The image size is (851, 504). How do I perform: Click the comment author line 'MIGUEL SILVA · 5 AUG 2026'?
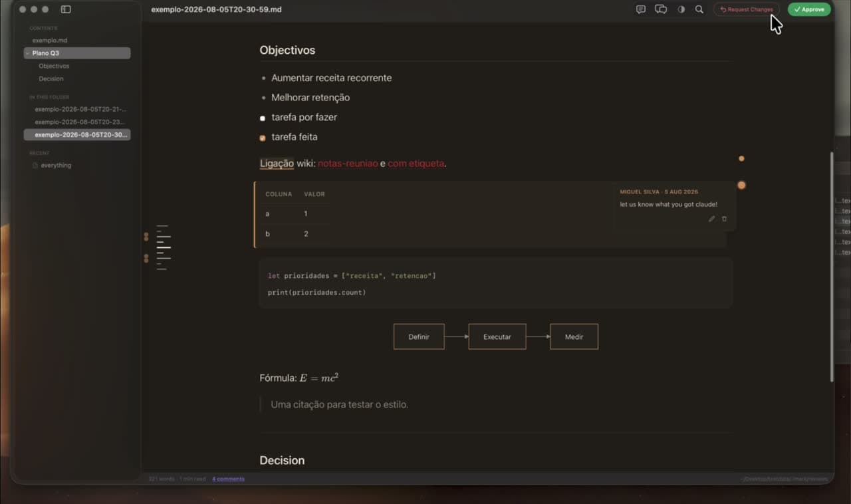tap(659, 192)
